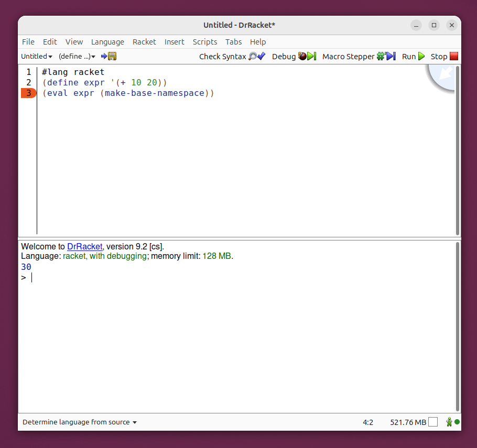Click 'define' keyword in line 2

tap(63, 82)
